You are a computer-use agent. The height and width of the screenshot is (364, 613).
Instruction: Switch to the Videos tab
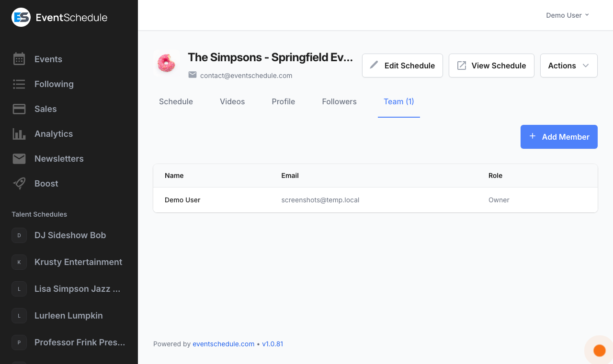pyautogui.click(x=232, y=101)
